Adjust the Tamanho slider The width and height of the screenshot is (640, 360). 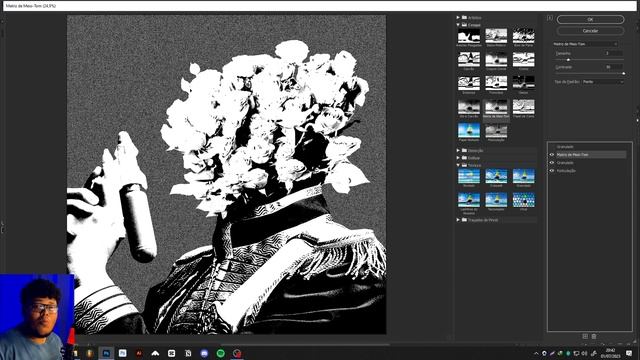[x=568, y=60]
